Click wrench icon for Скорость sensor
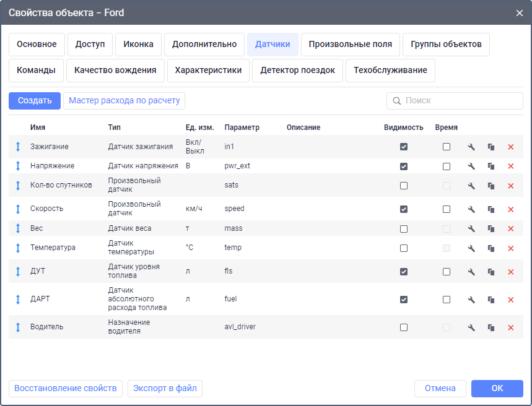 tap(471, 209)
